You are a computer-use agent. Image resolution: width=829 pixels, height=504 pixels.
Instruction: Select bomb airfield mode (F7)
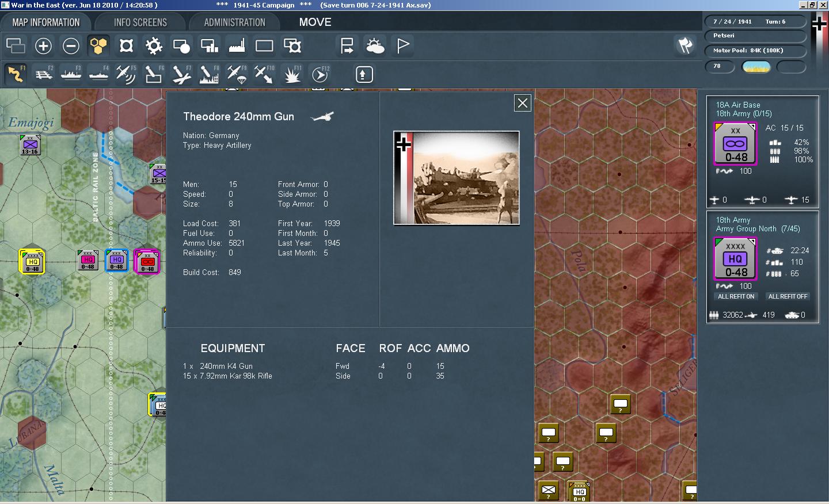tap(181, 74)
